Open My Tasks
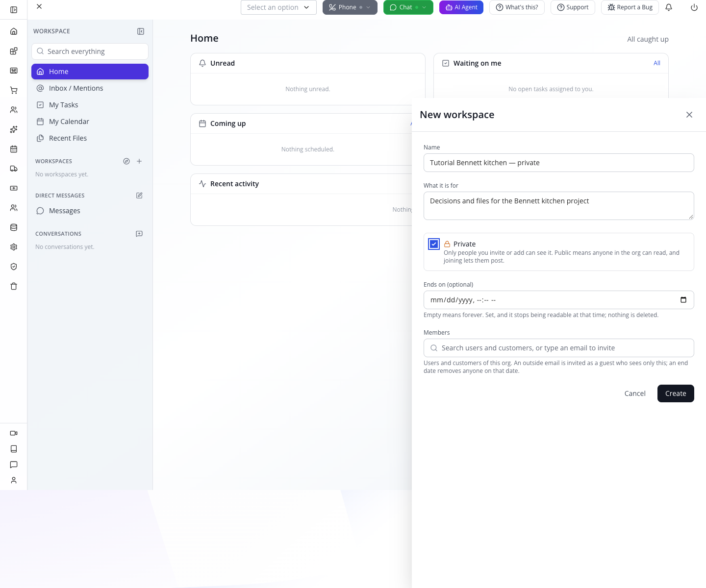Viewport: 706px width, 588px height. coord(90,105)
